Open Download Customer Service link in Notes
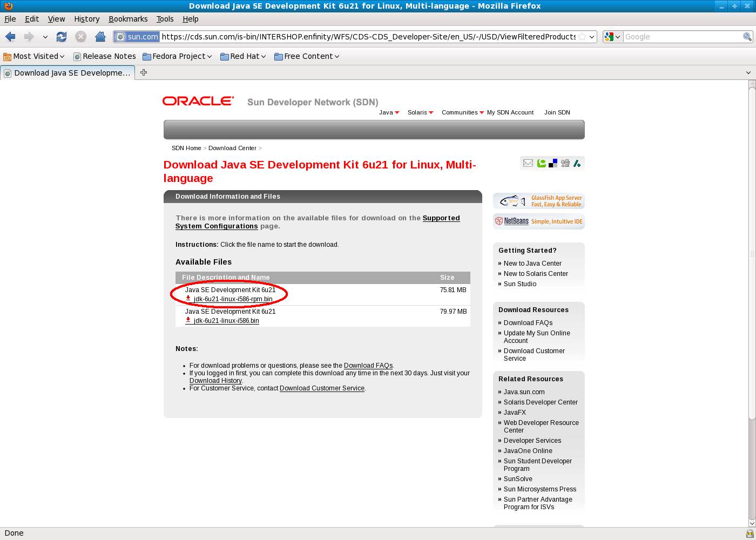The height and width of the screenshot is (540, 756). 322,388
